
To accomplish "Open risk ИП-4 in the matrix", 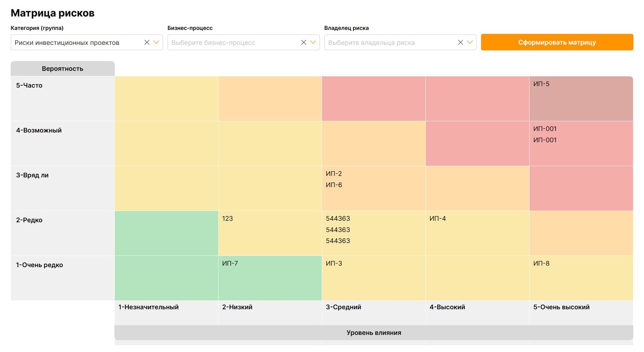I will (x=438, y=219).
